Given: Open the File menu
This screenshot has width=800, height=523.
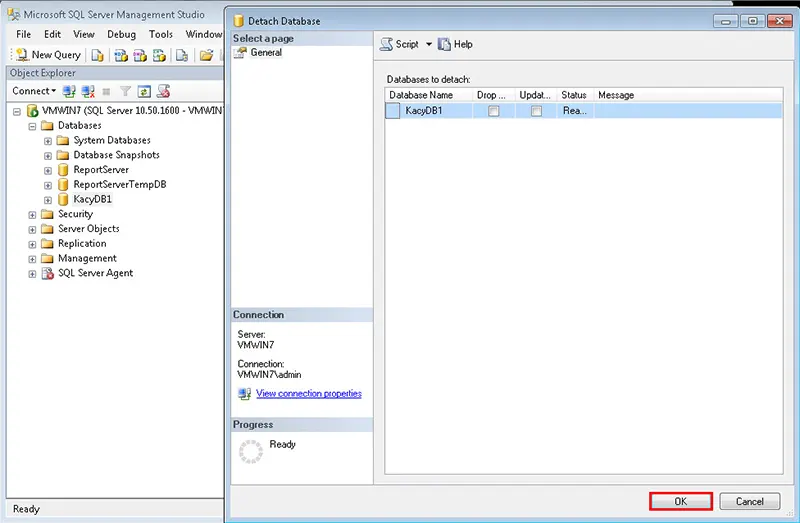Looking at the screenshot, I should (x=23, y=34).
